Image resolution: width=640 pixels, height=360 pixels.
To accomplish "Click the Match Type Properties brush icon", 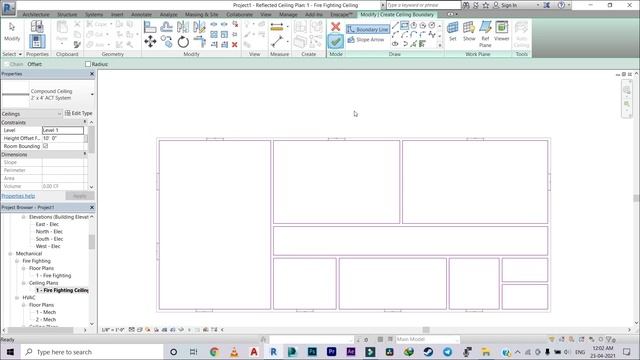I will [x=77, y=44].
